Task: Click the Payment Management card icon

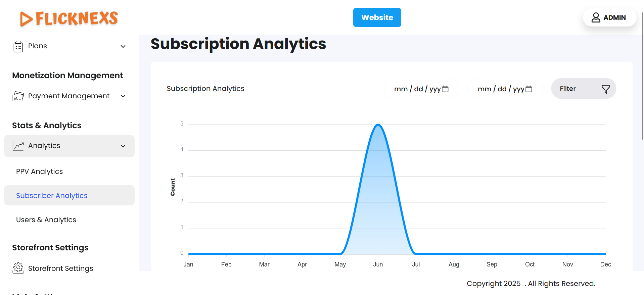Action: (18, 96)
